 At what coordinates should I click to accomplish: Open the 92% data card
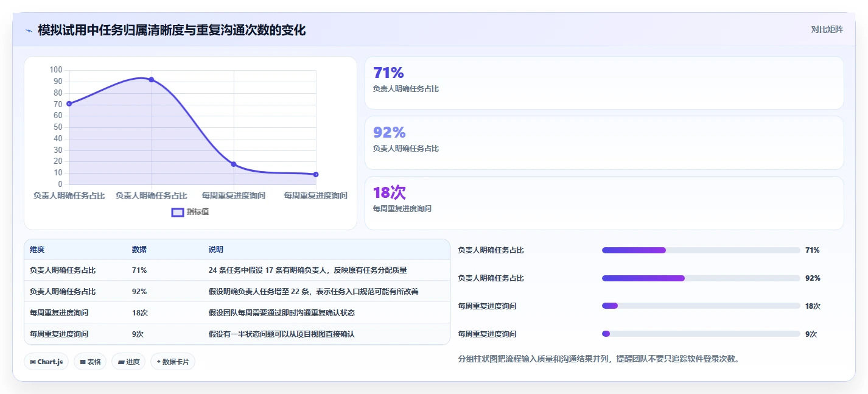(x=604, y=142)
